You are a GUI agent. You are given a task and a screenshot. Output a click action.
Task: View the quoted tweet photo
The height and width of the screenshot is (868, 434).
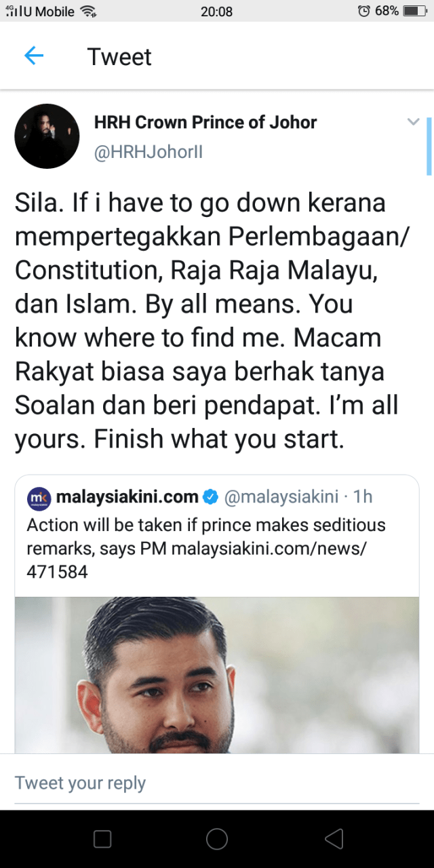(217, 675)
